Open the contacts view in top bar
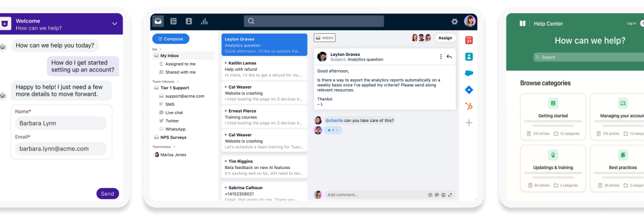The image size is (644, 223). coord(189,21)
